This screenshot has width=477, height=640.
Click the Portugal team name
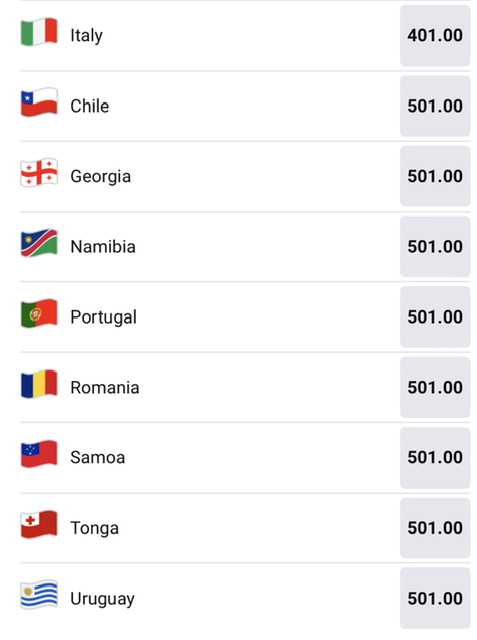pyautogui.click(x=104, y=318)
